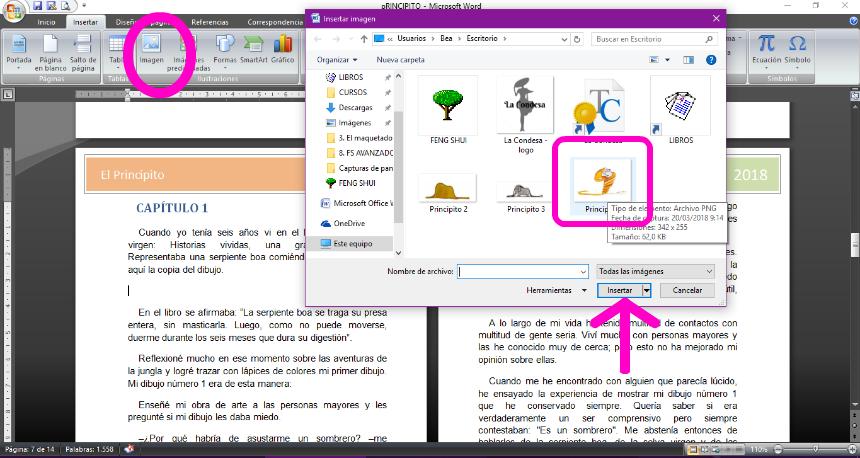Viewport: 860px width, 458px height.
Task: Select the FENG SHUI tree thumbnail
Action: click(448, 110)
